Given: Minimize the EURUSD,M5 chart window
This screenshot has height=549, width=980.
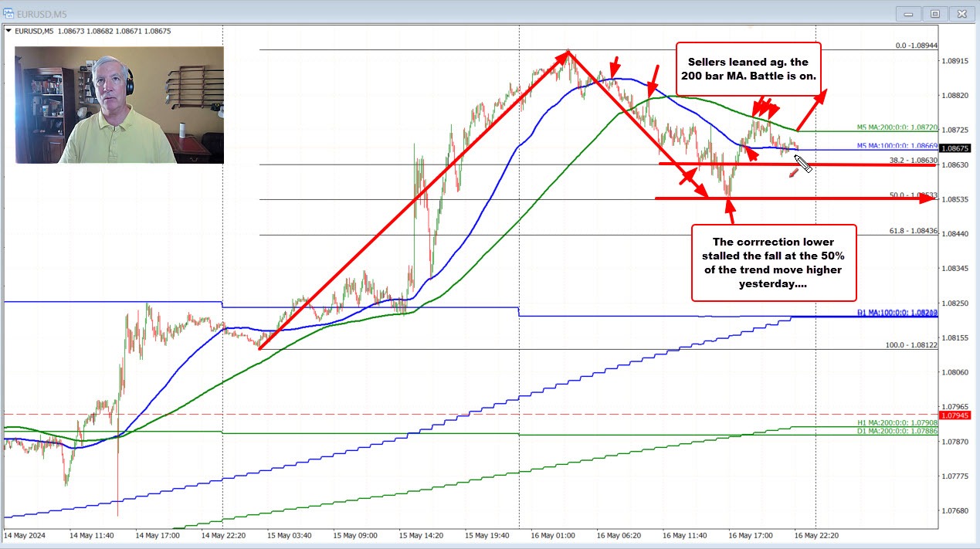Looking at the screenshot, I should click(907, 13).
